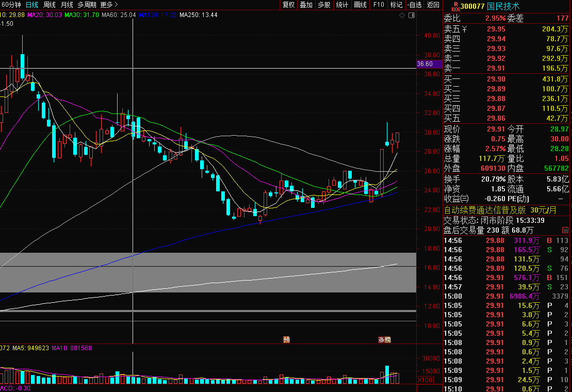Click the 今开 28.97 value
The width and height of the screenshot is (572, 392).
[x=559, y=129]
